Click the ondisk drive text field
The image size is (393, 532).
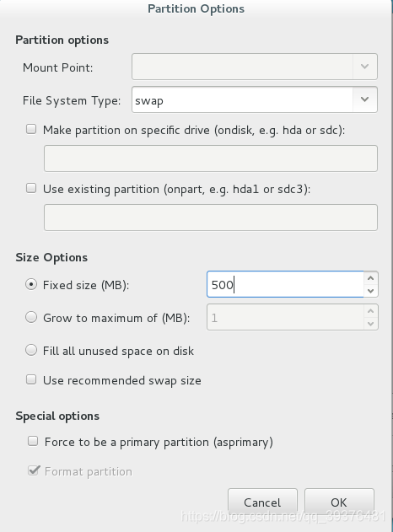click(x=210, y=159)
